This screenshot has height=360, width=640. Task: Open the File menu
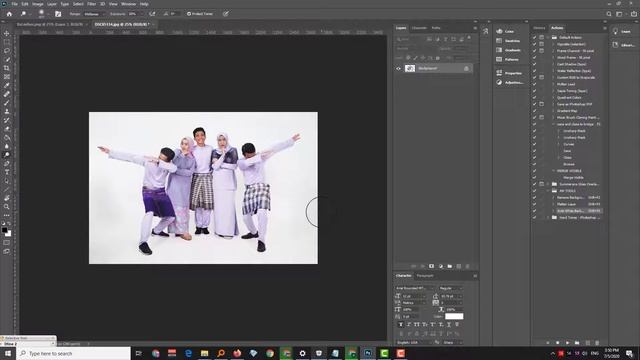[14, 4]
